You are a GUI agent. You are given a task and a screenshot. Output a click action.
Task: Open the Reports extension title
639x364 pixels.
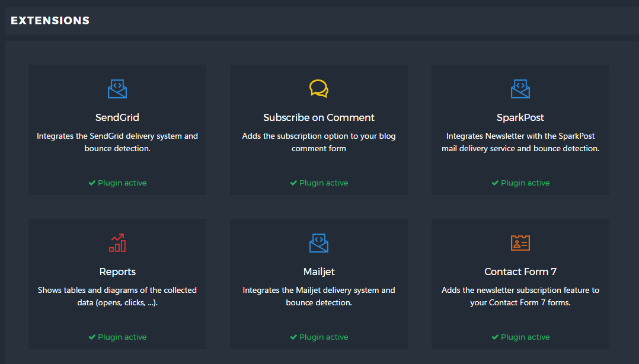[117, 272]
